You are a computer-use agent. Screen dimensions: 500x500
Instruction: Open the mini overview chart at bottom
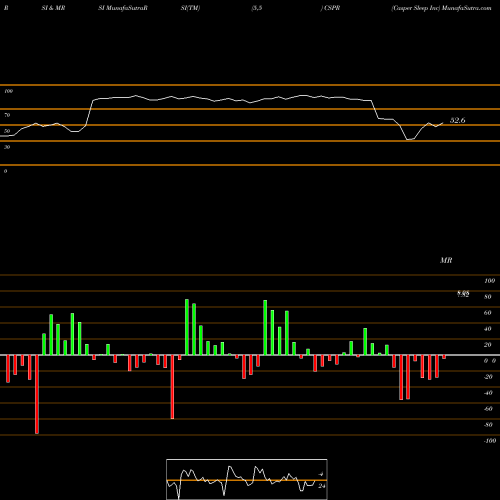pyautogui.click(x=247, y=479)
